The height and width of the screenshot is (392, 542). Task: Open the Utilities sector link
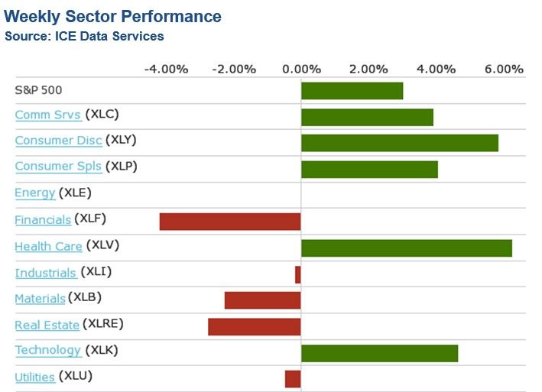coord(34,377)
